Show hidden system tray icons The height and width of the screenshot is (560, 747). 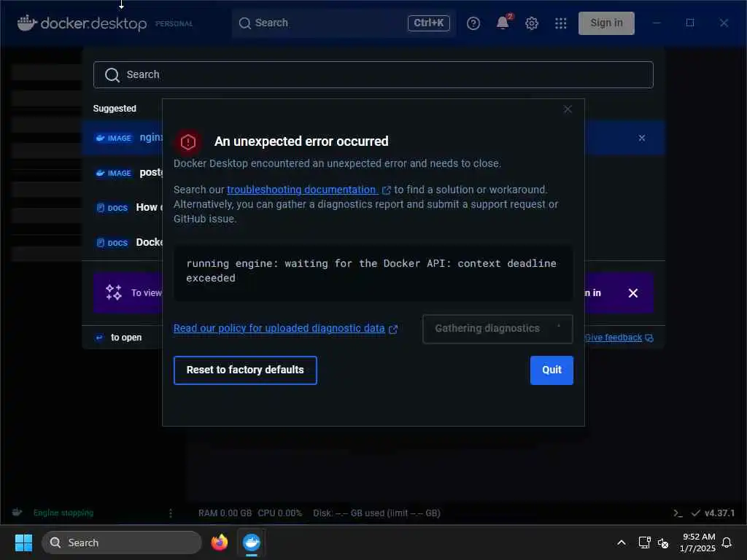pos(622,542)
